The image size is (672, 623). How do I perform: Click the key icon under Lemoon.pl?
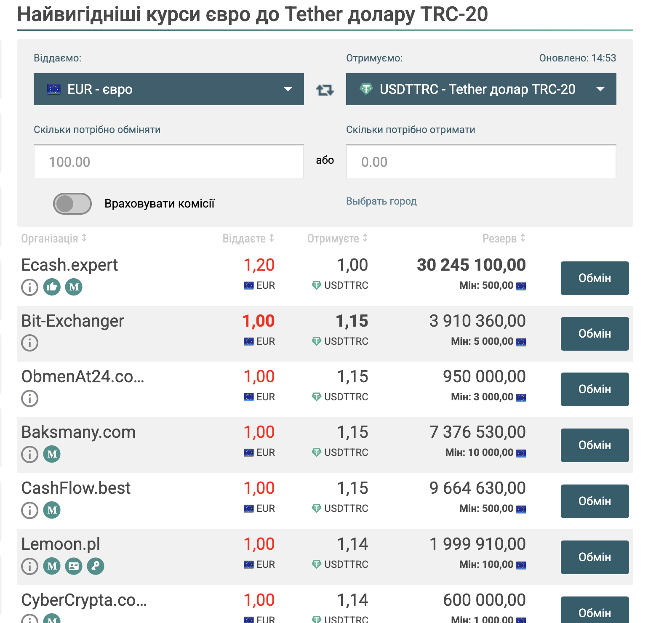(96, 566)
